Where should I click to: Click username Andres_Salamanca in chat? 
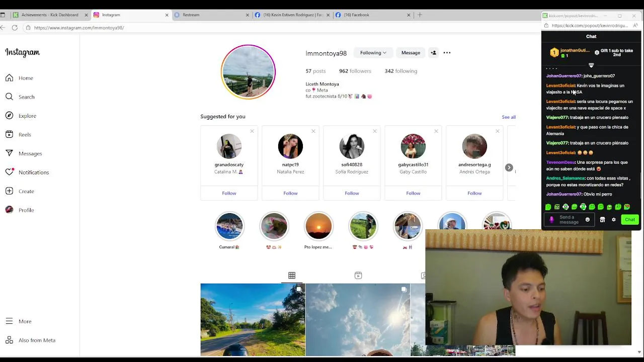pyautogui.click(x=566, y=178)
